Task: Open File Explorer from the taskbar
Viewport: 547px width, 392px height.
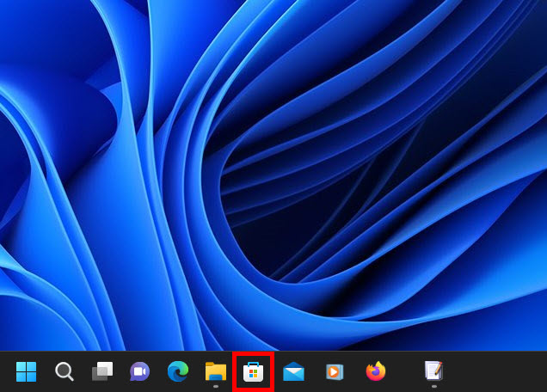Action: pos(215,371)
